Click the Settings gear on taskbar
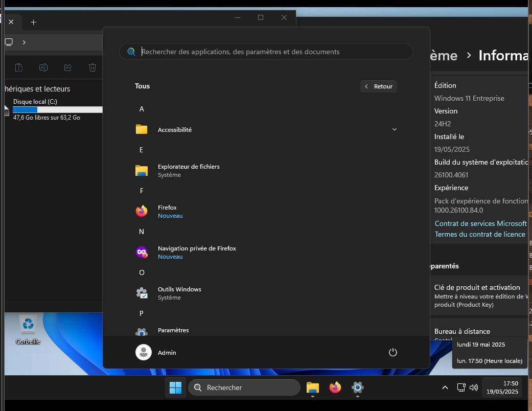Image resolution: width=532 pixels, height=411 pixels. click(x=357, y=387)
